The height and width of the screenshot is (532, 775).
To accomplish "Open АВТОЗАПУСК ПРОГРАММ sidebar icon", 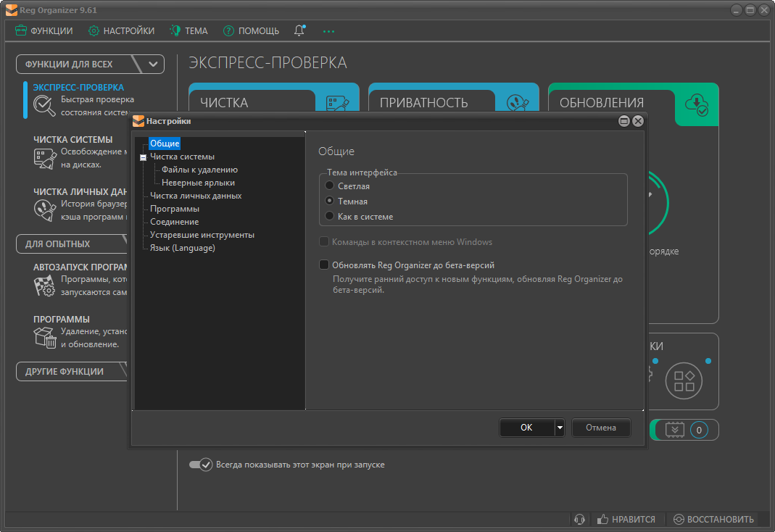I will 44,286.
